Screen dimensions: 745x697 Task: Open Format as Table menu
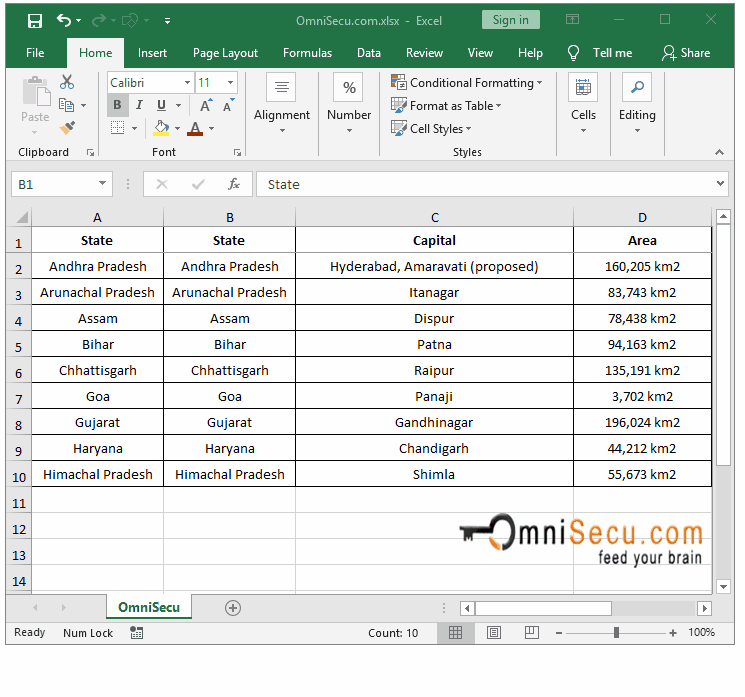click(x=446, y=105)
